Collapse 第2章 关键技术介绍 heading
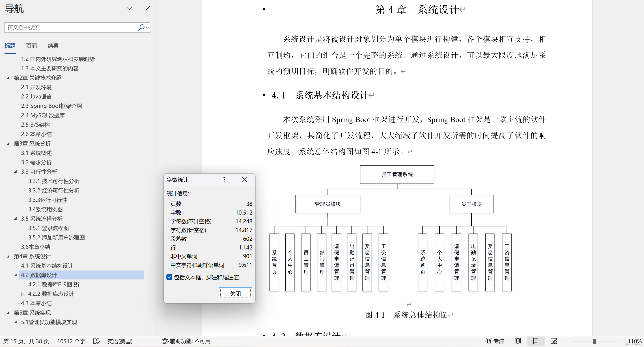This screenshot has height=347, width=644. coord(8,78)
